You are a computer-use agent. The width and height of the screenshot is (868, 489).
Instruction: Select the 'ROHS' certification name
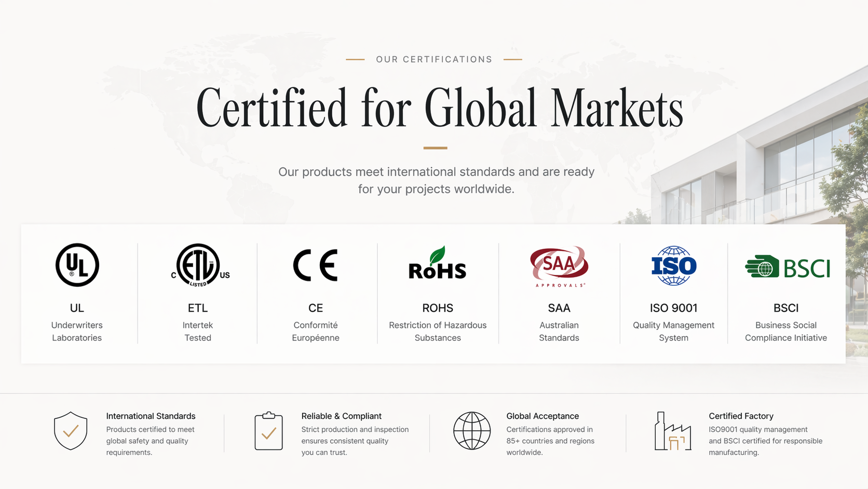coord(438,308)
